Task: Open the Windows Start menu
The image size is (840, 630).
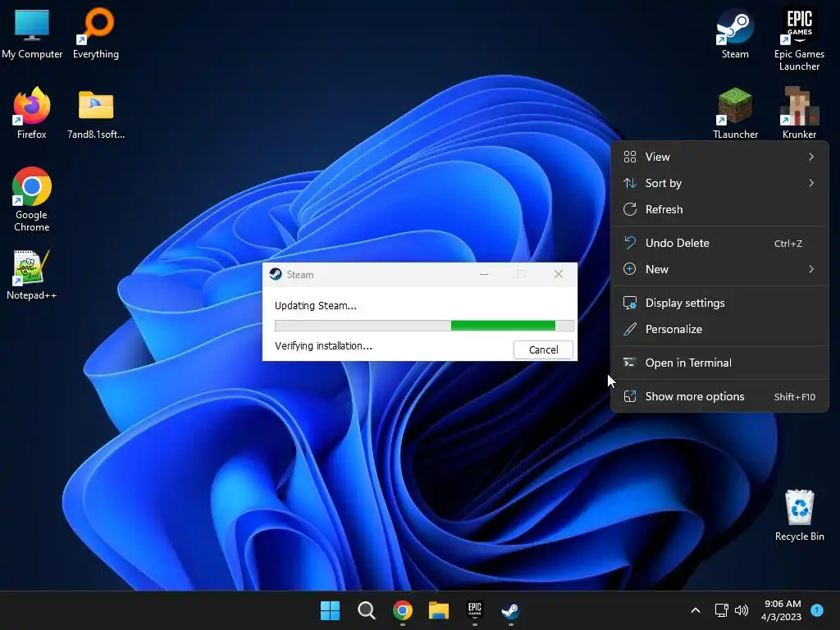Action: coord(330,610)
